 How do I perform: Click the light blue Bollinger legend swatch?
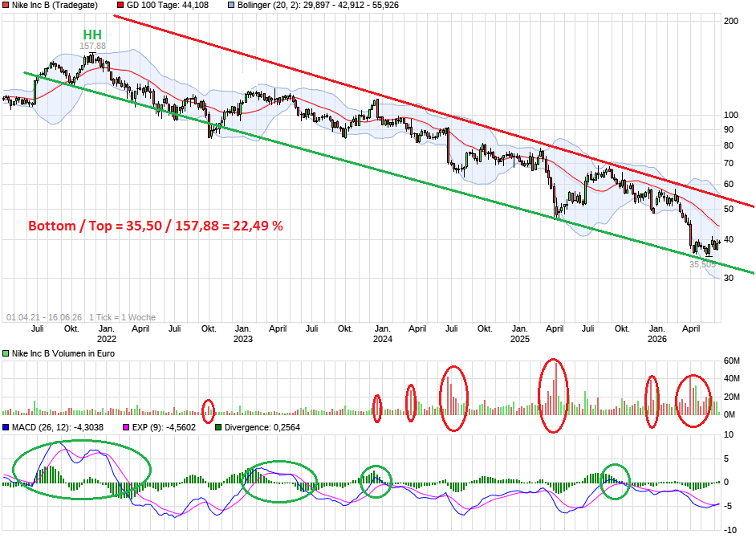click(231, 6)
